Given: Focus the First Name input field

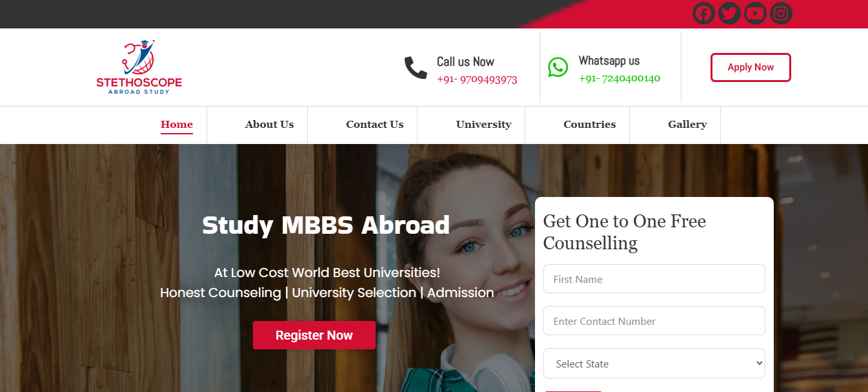Looking at the screenshot, I should pyautogui.click(x=654, y=279).
